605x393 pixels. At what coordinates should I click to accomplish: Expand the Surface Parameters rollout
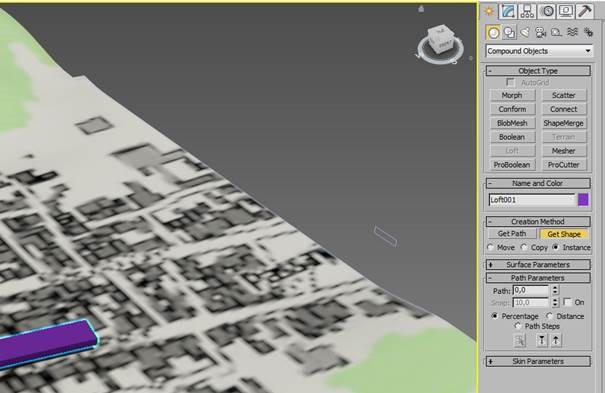(x=538, y=265)
